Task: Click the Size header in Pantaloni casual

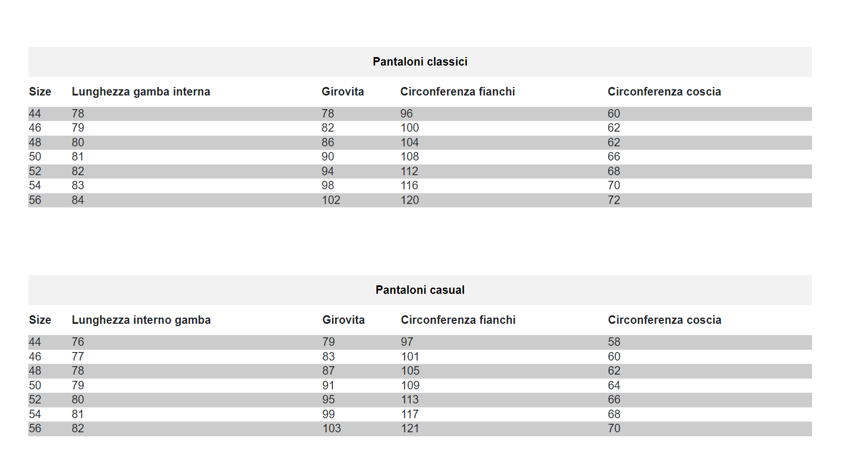Action: [40, 320]
